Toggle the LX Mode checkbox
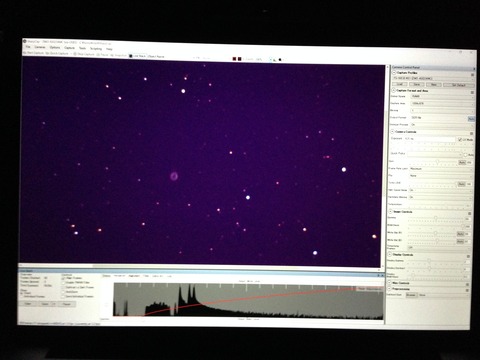 pos(460,139)
